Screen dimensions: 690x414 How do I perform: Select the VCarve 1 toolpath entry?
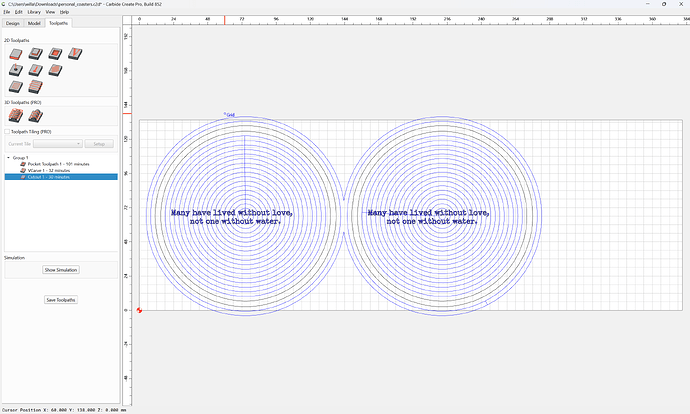click(45, 170)
